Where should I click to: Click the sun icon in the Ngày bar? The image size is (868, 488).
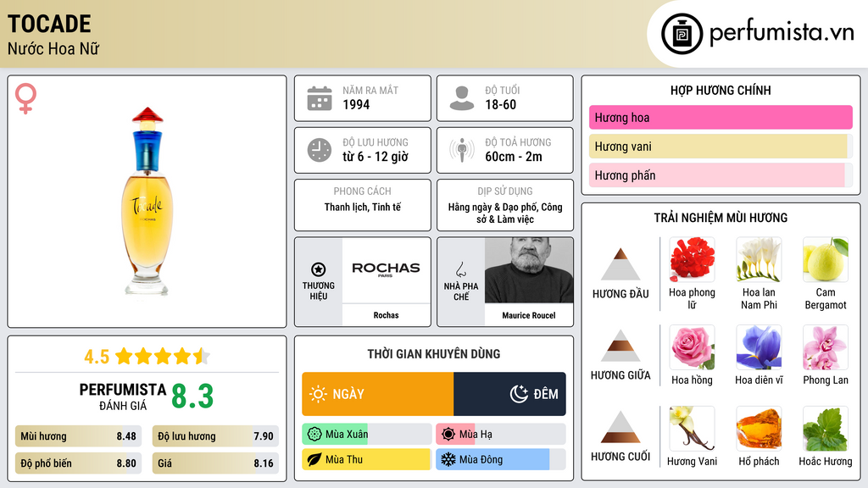(x=319, y=394)
